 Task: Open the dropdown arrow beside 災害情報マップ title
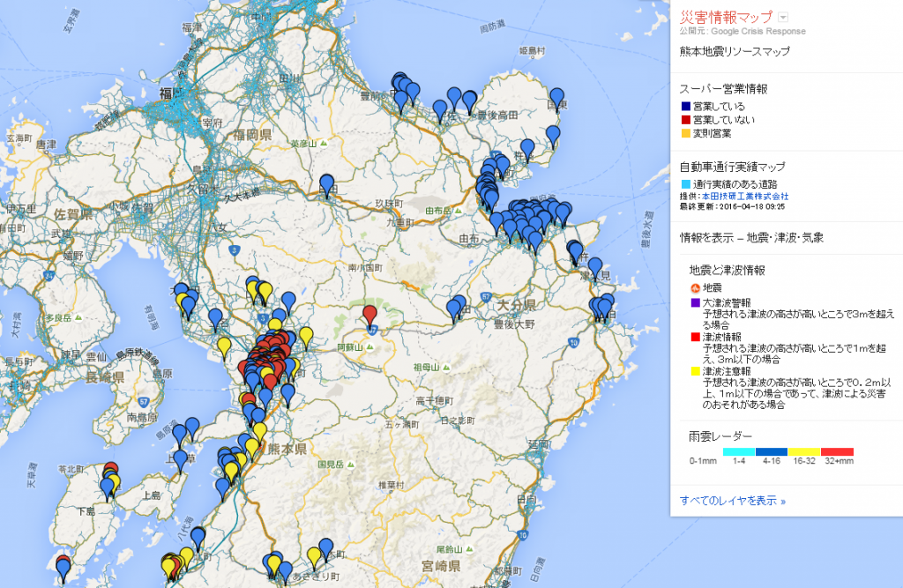tap(783, 18)
